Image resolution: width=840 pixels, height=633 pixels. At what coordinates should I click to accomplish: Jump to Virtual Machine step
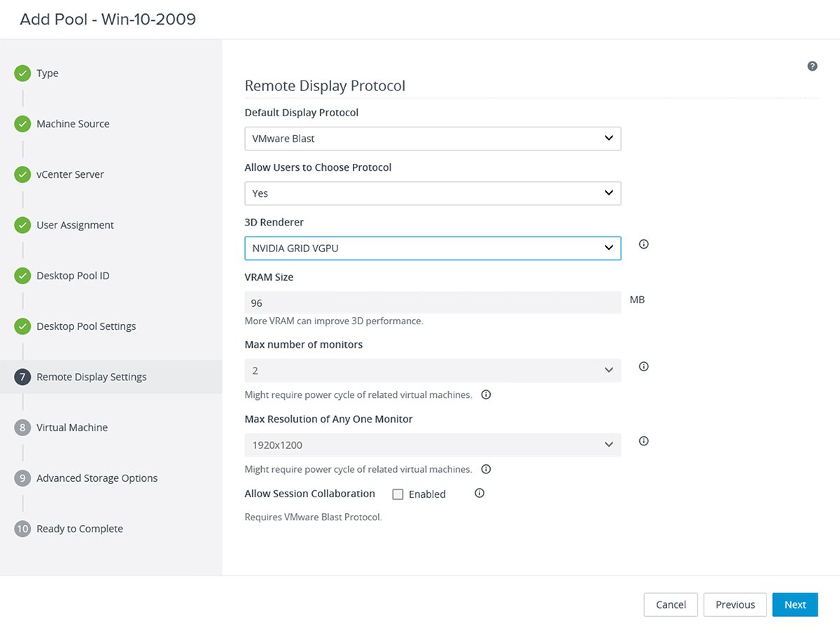[x=71, y=427]
